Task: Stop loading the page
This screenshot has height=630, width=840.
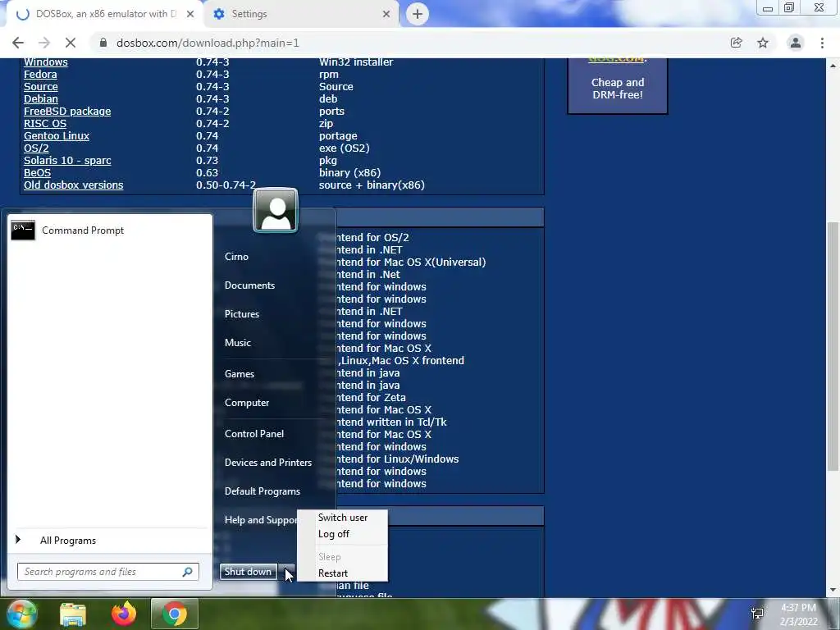Action: coord(71,43)
